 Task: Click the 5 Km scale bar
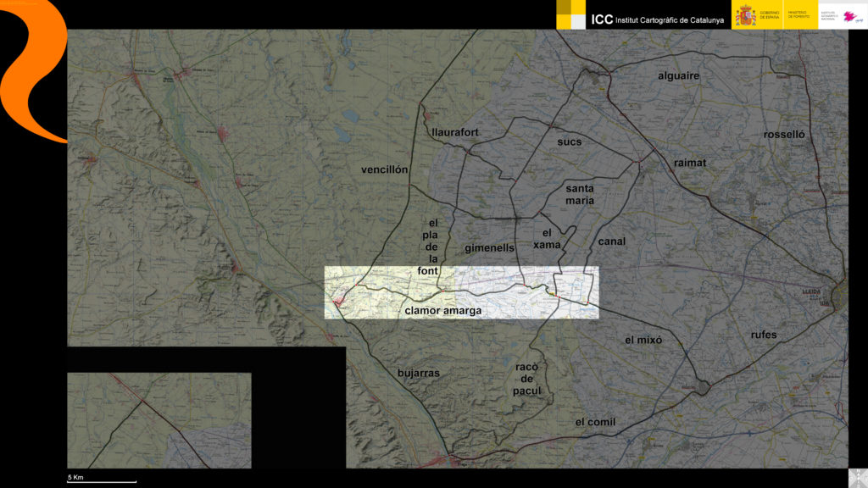[101, 479]
